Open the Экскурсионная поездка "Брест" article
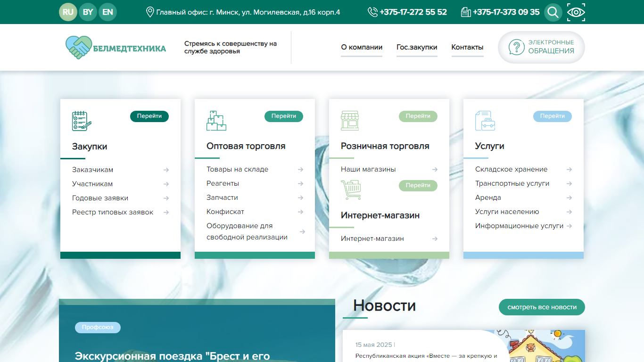Screen dimensions: 644x362 [x=172, y=356]
